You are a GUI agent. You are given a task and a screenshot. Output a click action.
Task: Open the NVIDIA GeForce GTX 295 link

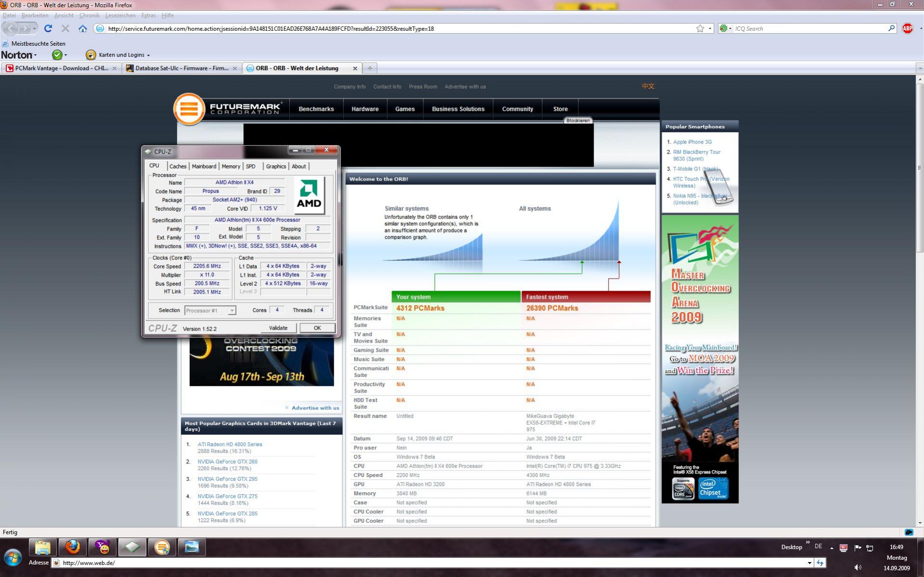coord(227,479)
